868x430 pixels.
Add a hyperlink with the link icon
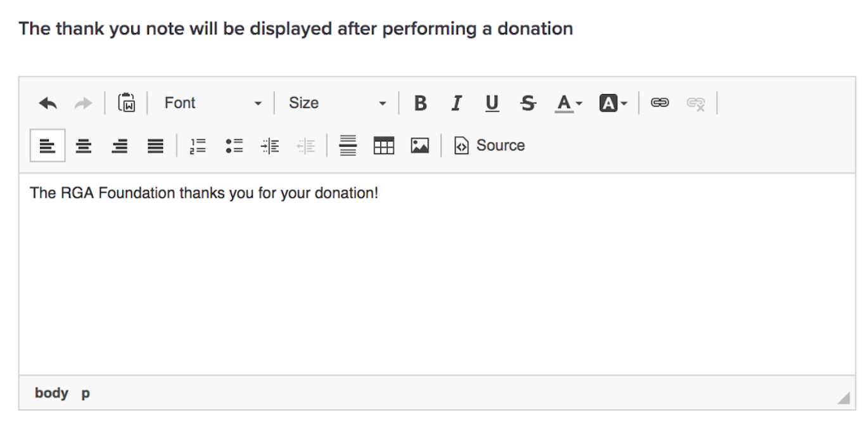(x=660, y=103)
